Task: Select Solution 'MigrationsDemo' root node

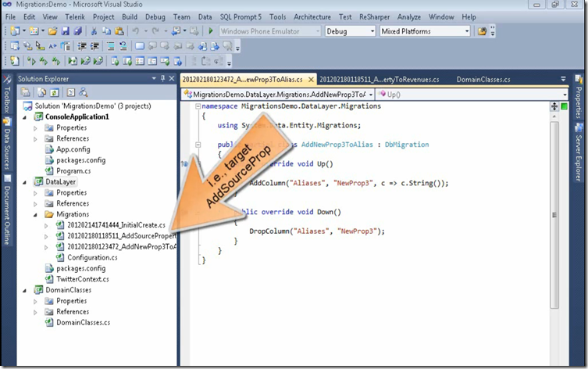Action: pyautogui.click(x=93, y=106)
